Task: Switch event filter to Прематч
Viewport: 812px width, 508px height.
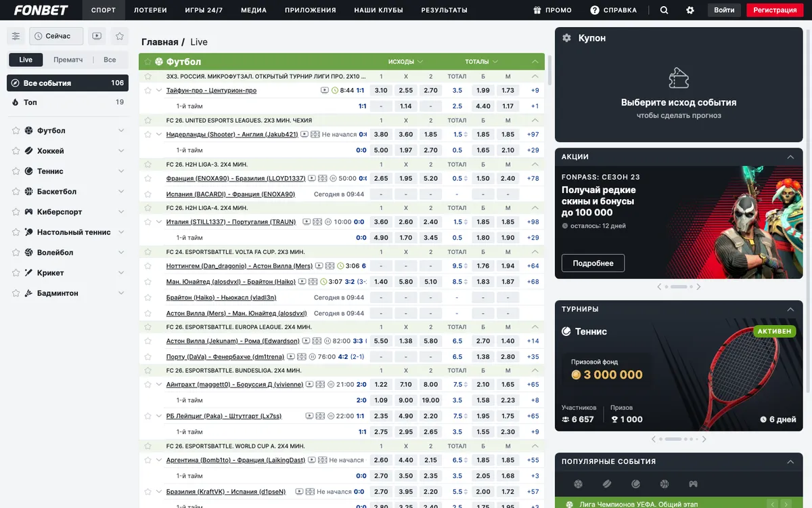Action: [68, 60]
